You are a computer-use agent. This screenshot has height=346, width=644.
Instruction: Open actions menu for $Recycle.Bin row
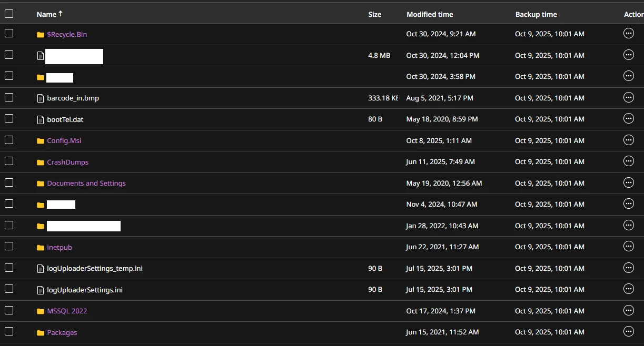pos(628,34)
